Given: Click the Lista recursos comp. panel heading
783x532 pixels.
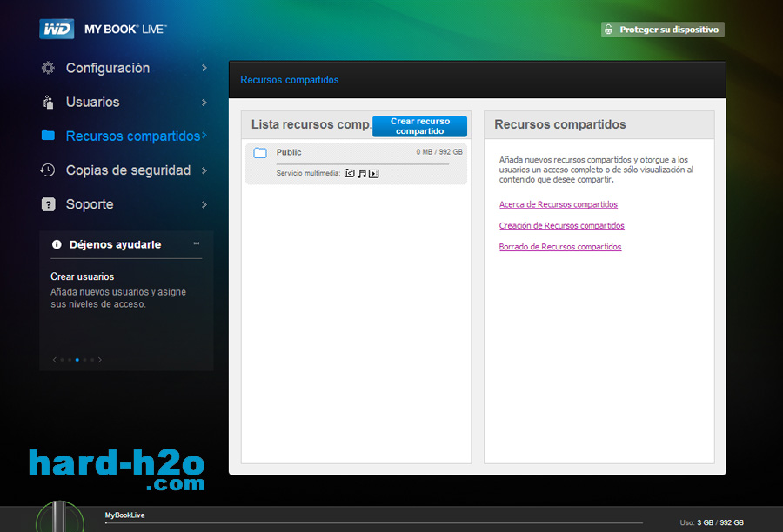Looking at the screenshot, I should (311, 124).
